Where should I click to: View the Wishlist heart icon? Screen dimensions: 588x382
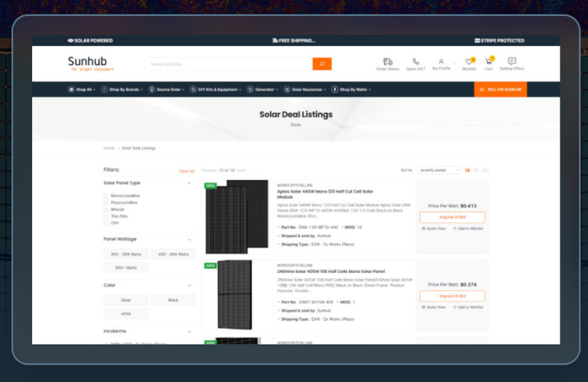tap(469, 61)
